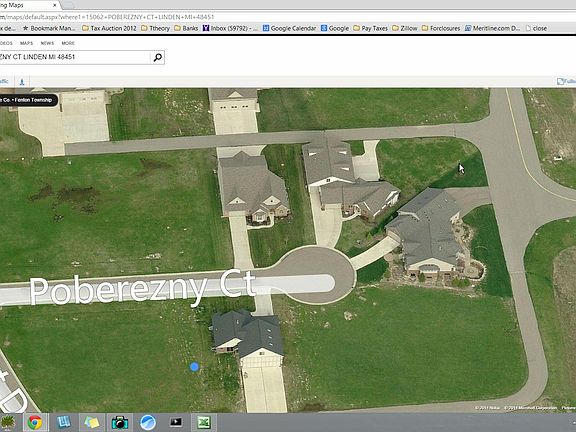The image size is (576, 432).
Task: Open the Ttheory bookmark folder
Action: [x=155, y=28]
